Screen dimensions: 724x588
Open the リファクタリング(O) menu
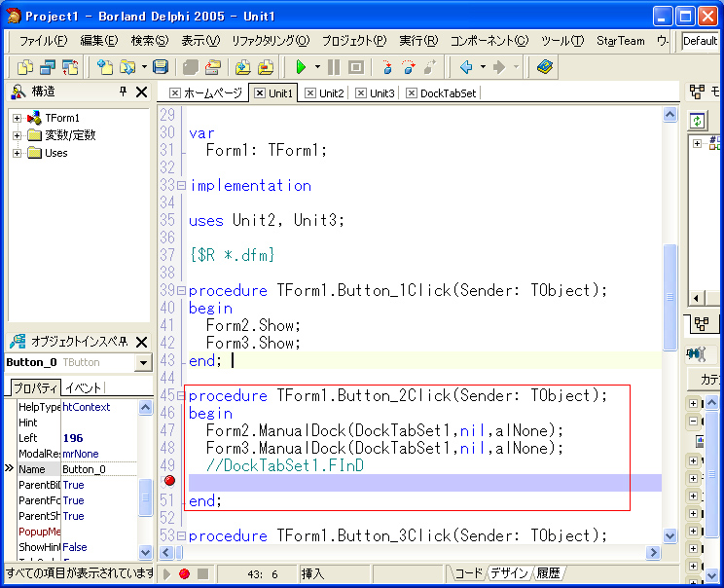(271, 41)
